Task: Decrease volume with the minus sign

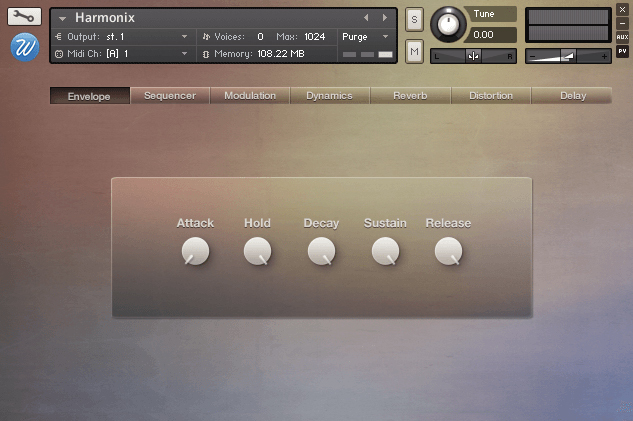Action: [532, 57]
